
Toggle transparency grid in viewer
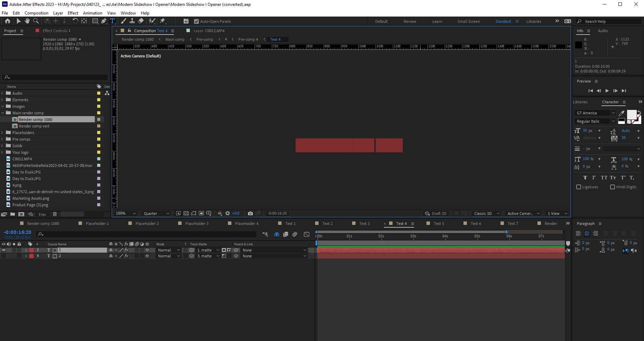(x=186, y=213)
